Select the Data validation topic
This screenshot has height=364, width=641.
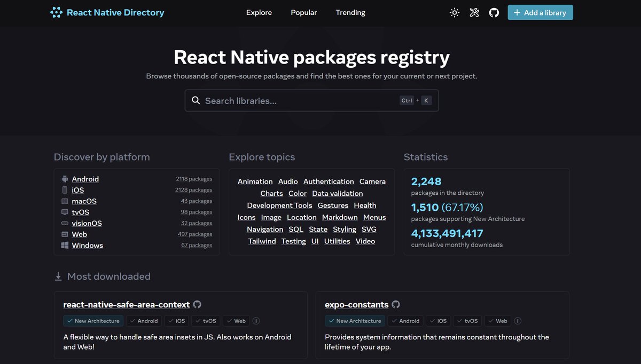coord(338,194)
